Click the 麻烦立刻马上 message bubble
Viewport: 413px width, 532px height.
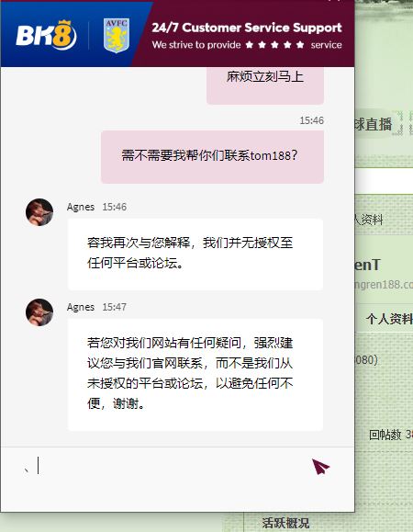point(265,85)
